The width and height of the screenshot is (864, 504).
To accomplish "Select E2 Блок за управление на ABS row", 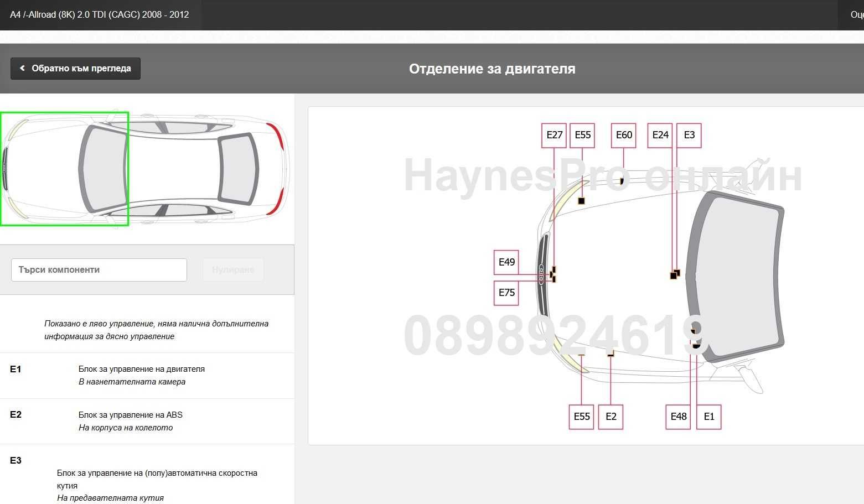I will pos(147,421).
